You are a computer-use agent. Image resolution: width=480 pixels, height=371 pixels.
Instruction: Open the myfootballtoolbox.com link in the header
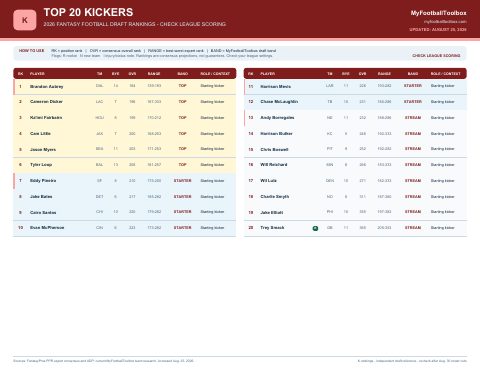tap(445, 22)
